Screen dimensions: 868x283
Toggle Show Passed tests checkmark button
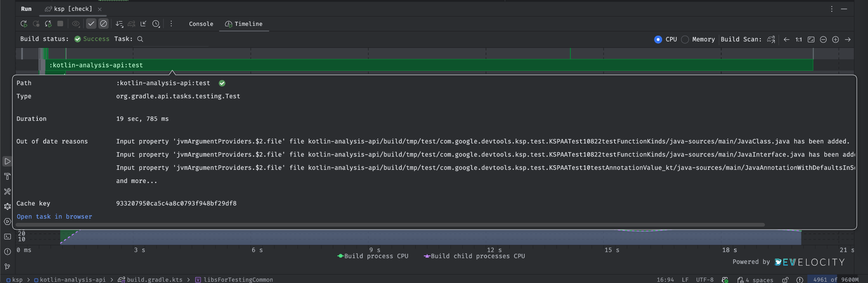[91, 24]
